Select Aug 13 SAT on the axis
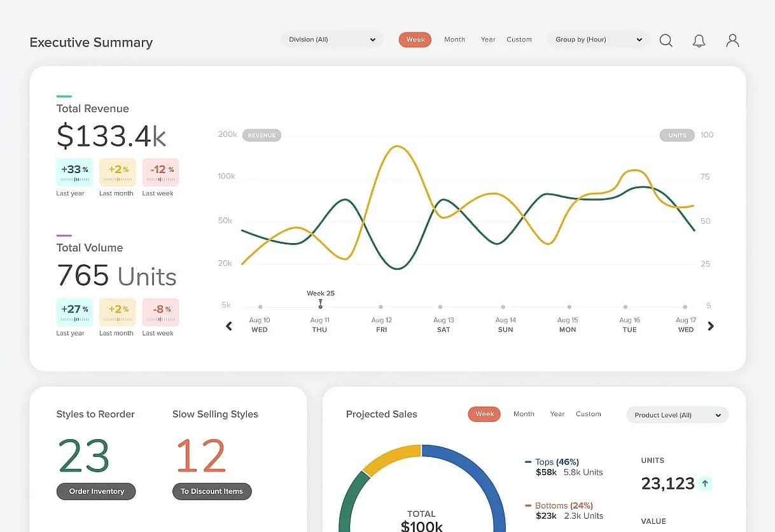The height and width of the screenshot is (532, 775). [x=443, y=325]
